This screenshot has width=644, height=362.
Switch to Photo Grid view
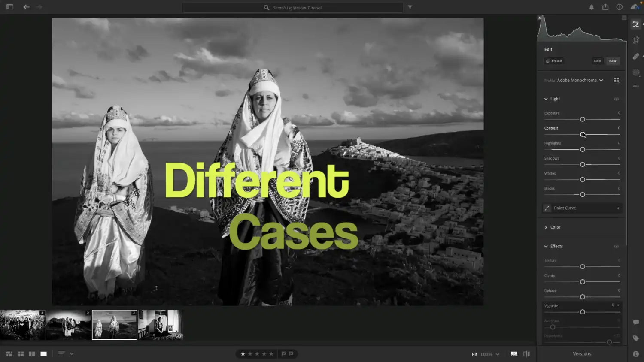[9, 353]
